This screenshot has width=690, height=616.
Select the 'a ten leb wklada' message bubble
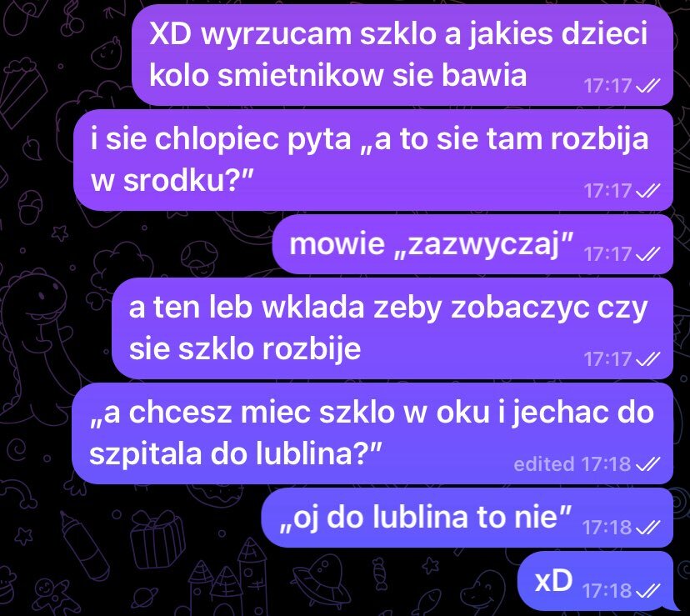[x=392, y=328]
